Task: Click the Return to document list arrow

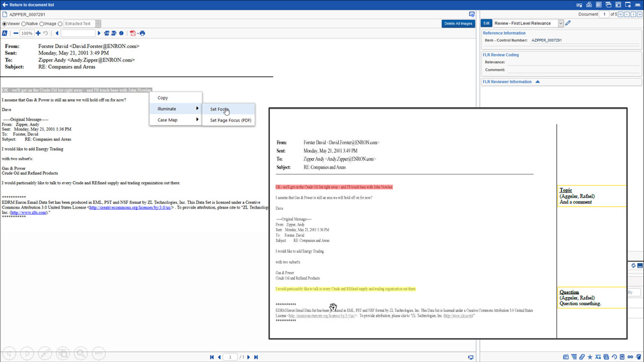Action: [5, 4]
